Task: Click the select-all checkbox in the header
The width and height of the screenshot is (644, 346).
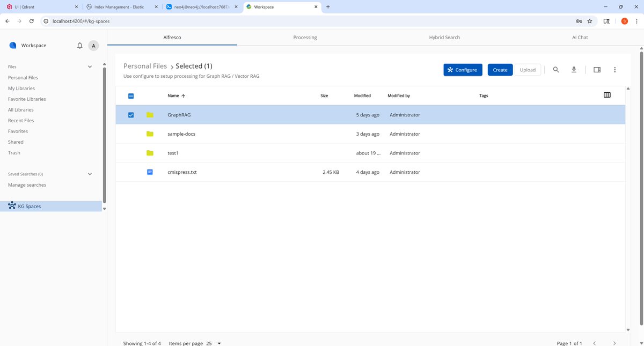Action: [x=131, y=95]
